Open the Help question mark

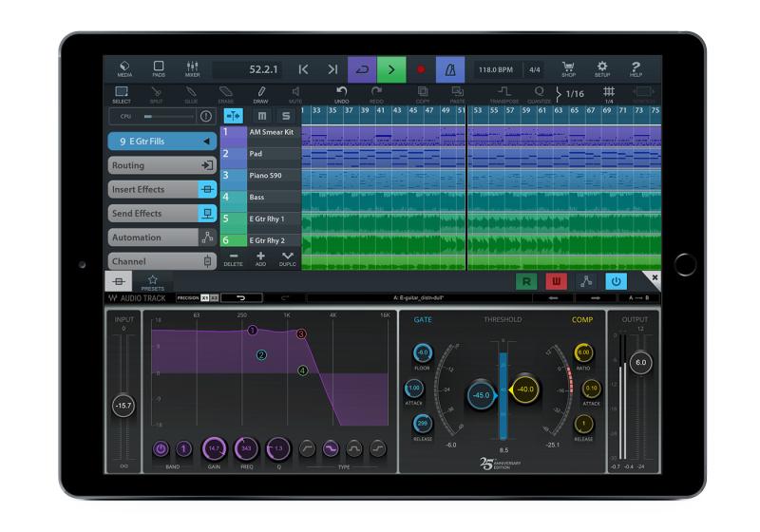635,69
